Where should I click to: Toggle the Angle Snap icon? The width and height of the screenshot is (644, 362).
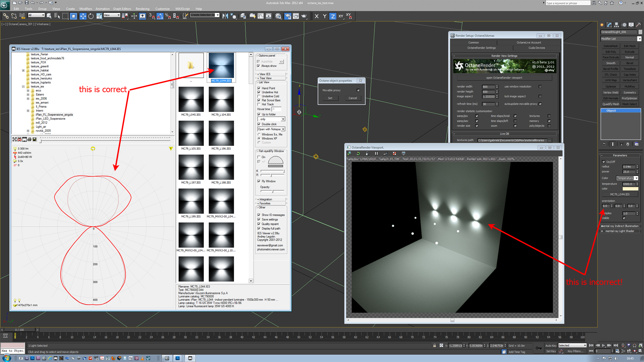click(x=160, y=16)
